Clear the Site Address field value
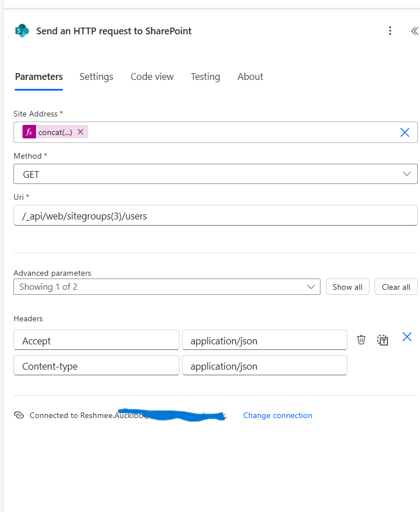This screenshot has height=512, width=420. pyautogui.click(x=404, y=132)
